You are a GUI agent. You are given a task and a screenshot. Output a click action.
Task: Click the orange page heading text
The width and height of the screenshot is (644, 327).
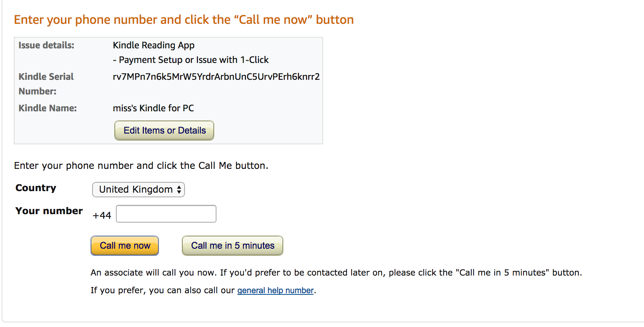[184, 20]
